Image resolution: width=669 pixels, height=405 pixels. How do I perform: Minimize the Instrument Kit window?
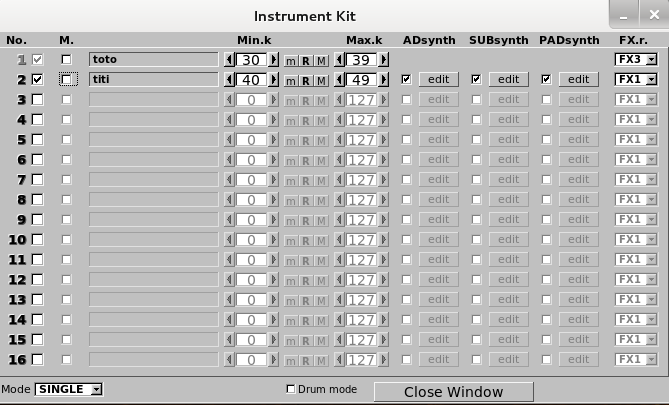point(623,15)
